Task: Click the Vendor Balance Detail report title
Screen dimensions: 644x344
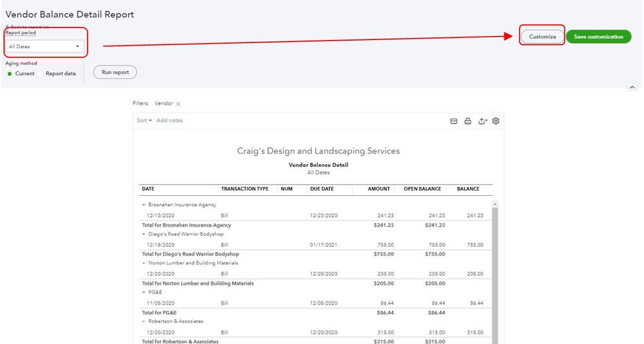Action: click(x=318, y=165)
